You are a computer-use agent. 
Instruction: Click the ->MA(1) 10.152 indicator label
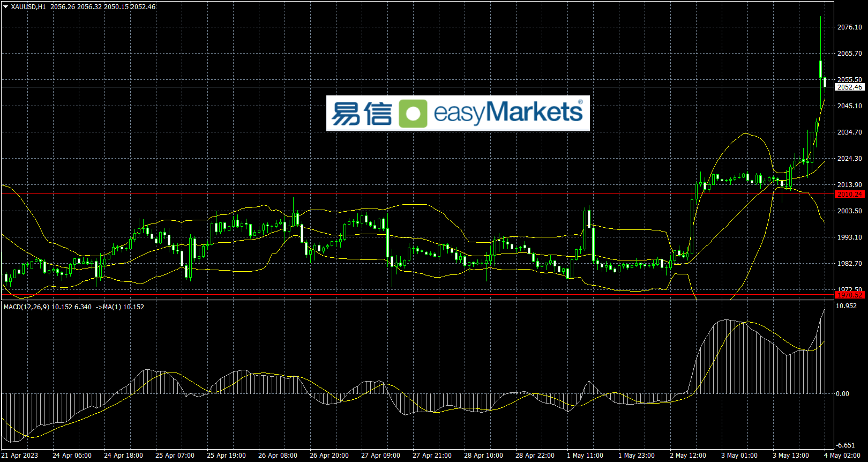(x=120, y=307)
